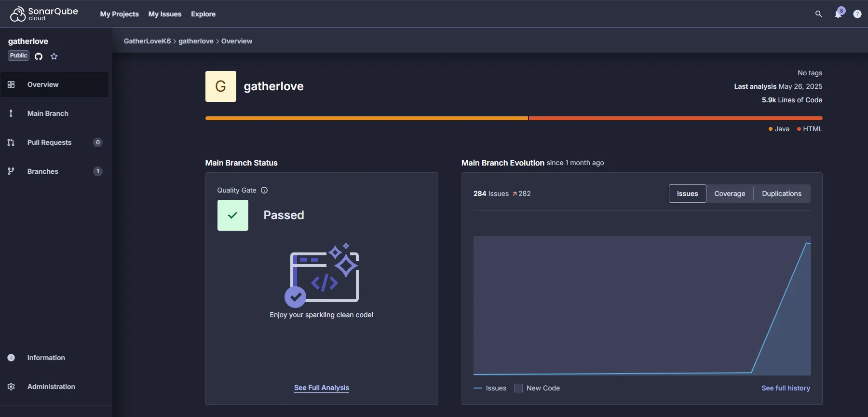Image resolution: width=868 pixels, height=417 pixels.
Task: Open My Issues menu
Action: tap(165, 14)
